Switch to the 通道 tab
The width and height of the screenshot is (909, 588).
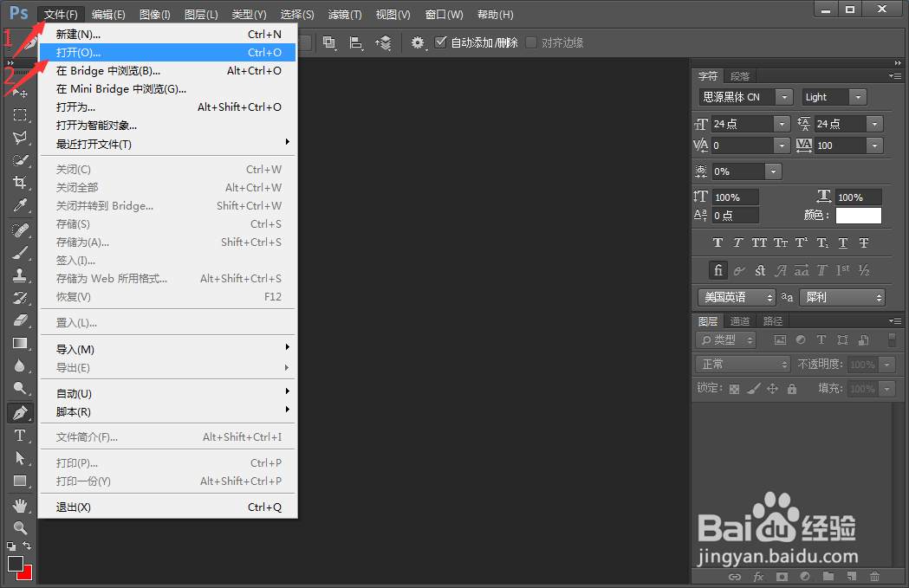click(x=740, y=321)
